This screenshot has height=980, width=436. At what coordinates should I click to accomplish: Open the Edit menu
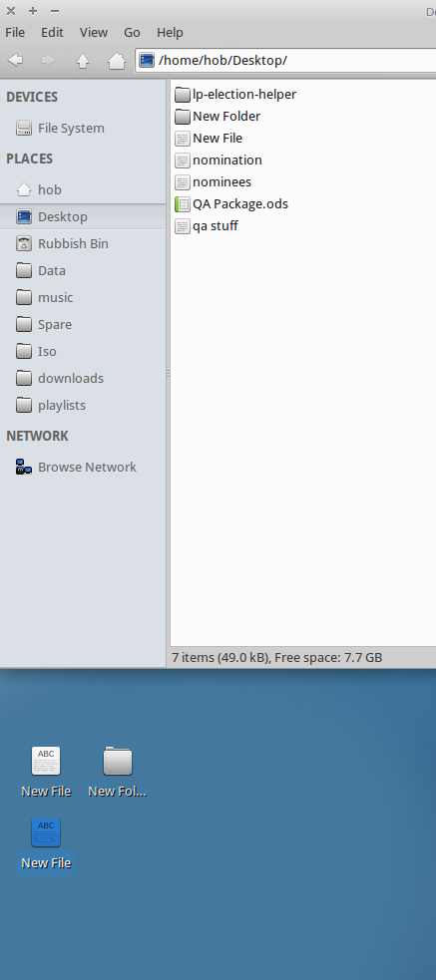click(52, 33)
